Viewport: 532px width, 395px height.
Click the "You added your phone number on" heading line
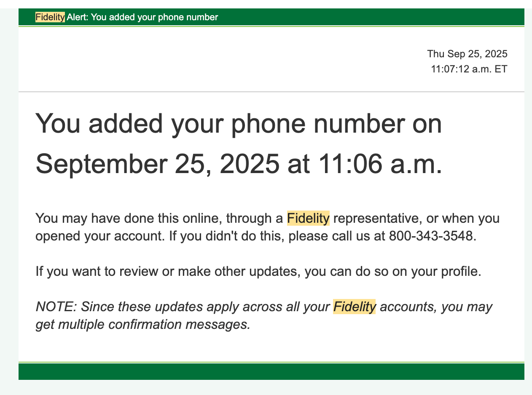pyautogui.click(x=239, y=124)
